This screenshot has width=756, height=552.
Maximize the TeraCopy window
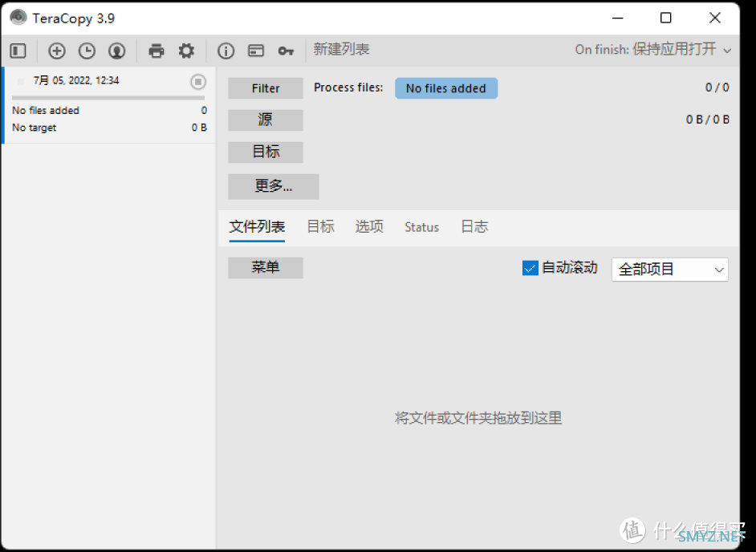pyautogui.click(x=666, y=18)
